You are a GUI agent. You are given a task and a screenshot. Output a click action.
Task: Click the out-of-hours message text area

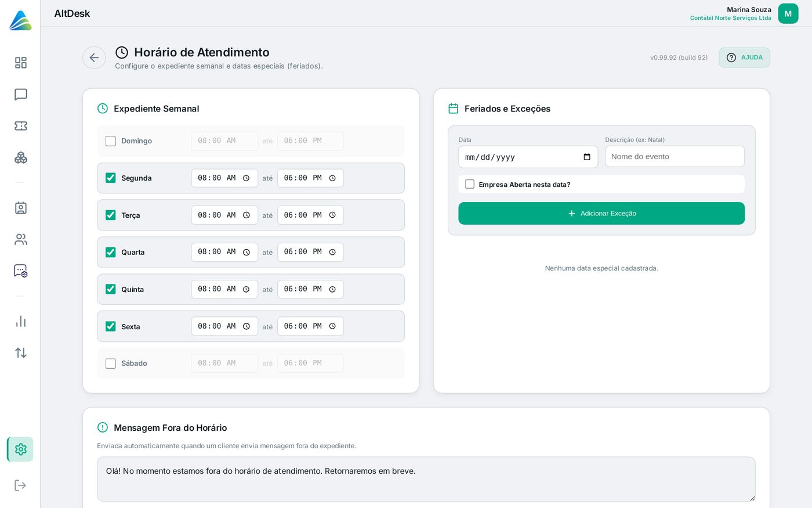pos(426,479)
